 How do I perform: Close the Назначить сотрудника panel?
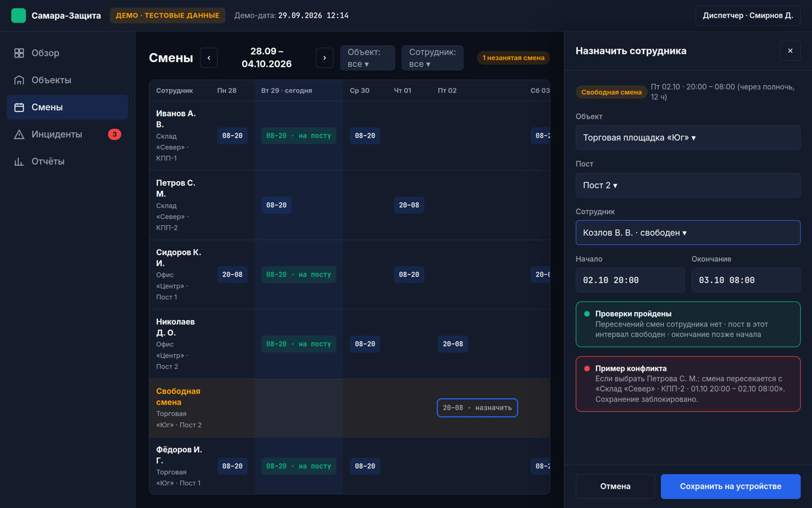tap(790, 51)
